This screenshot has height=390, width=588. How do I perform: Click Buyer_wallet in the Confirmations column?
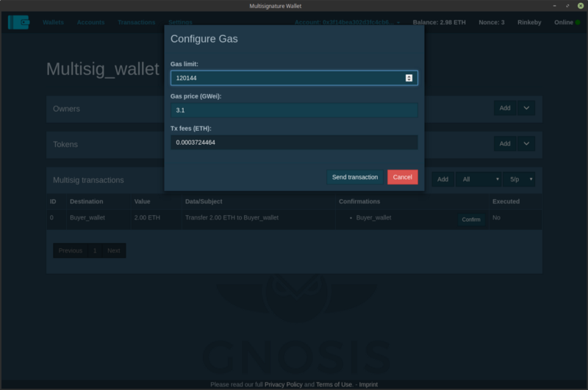pos(373,217)
